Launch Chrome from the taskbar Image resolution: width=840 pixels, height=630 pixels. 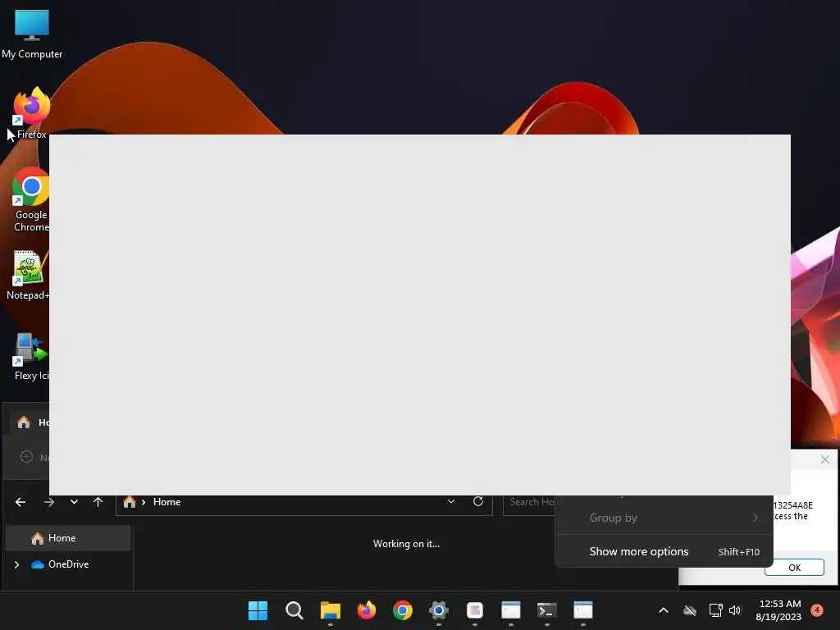pos(402,610)
